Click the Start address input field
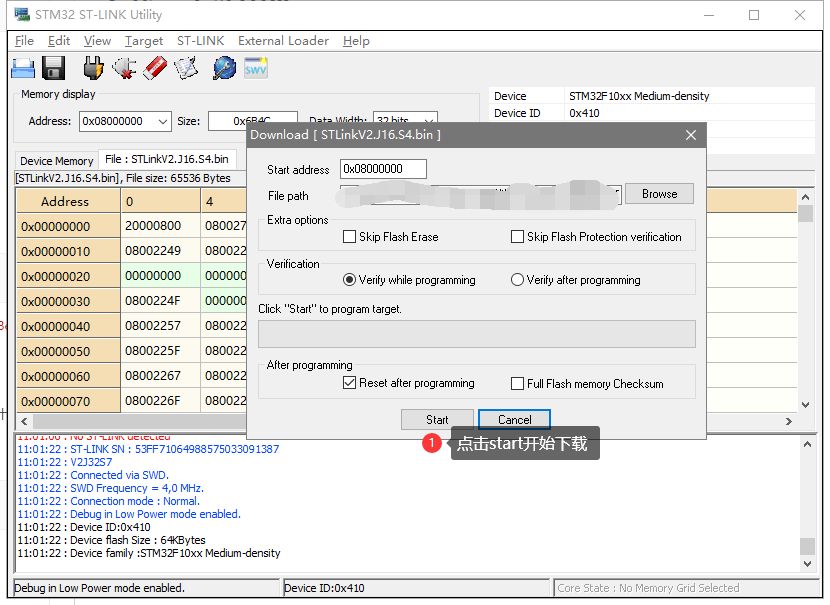Image resolution: width=830 pixels, height=605 pixels. (x=383, y=169)
